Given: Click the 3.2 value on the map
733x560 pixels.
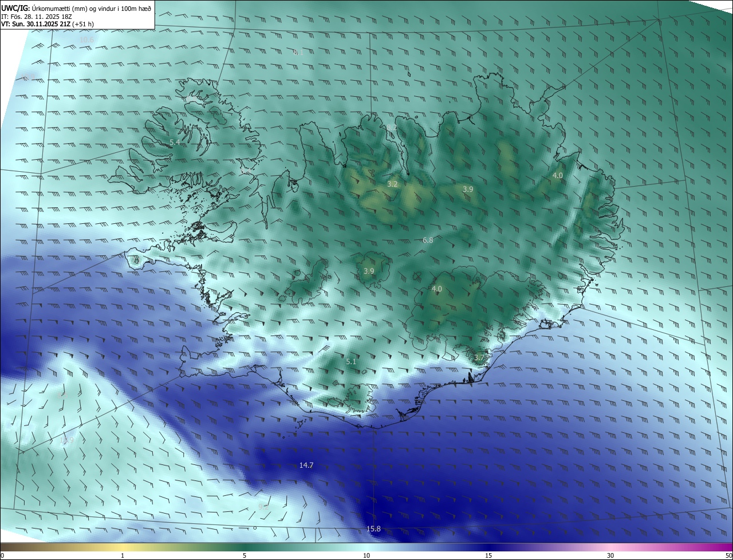Looking at the screenshot, I should pos(392,184).
